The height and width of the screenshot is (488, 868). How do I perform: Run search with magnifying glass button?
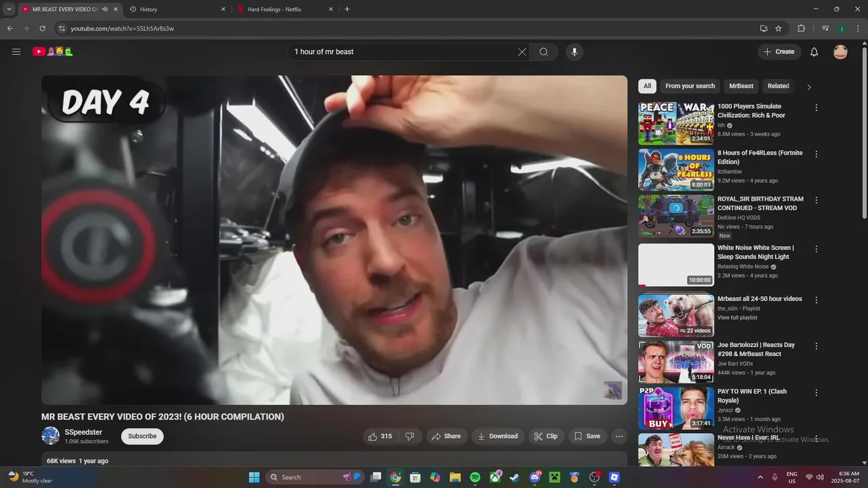click(x=544, y=52)
